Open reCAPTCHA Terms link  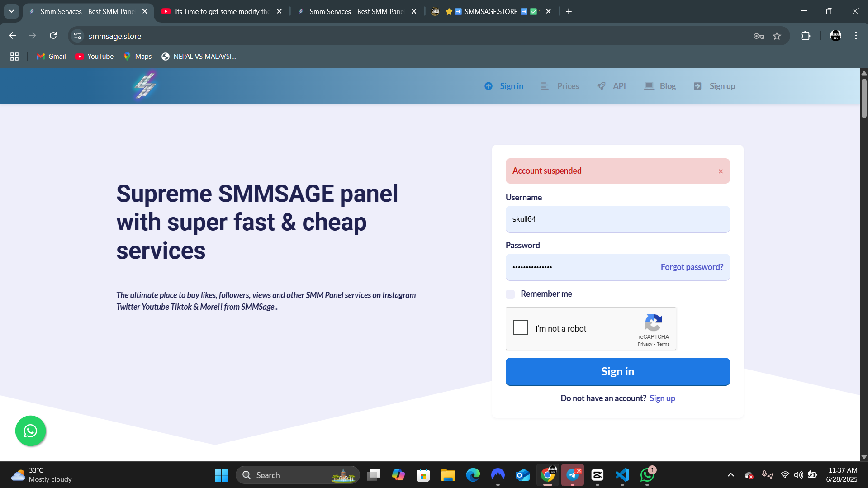(x=663, y=344)
